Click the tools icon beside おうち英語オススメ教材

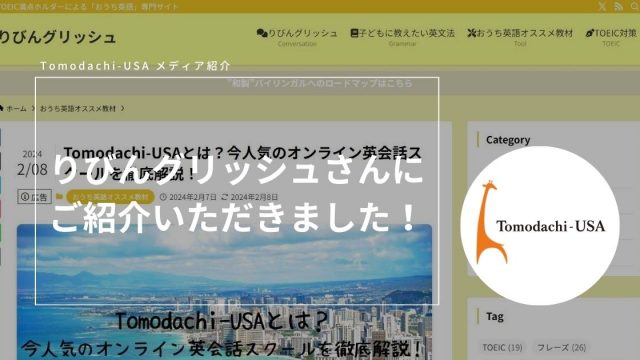point(472,33)
